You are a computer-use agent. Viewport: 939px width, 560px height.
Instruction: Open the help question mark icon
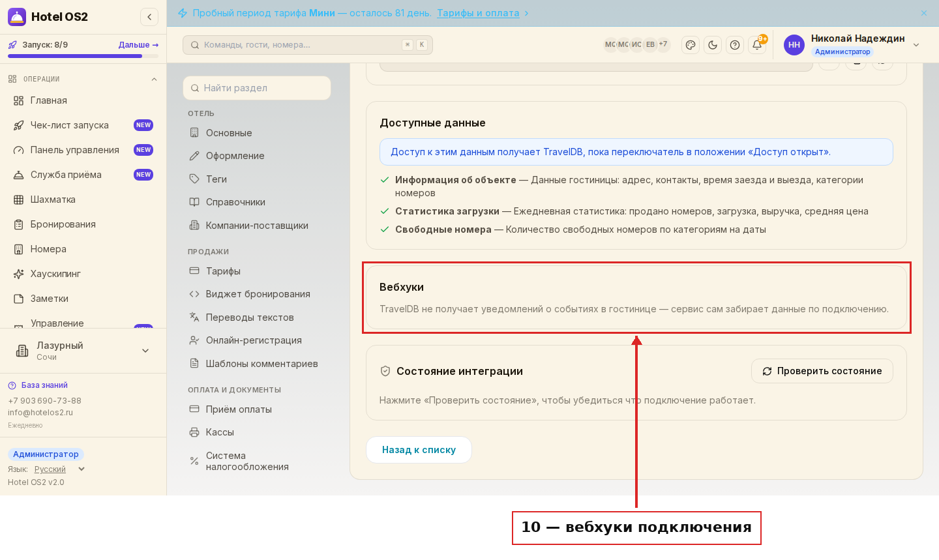[735, 45]
